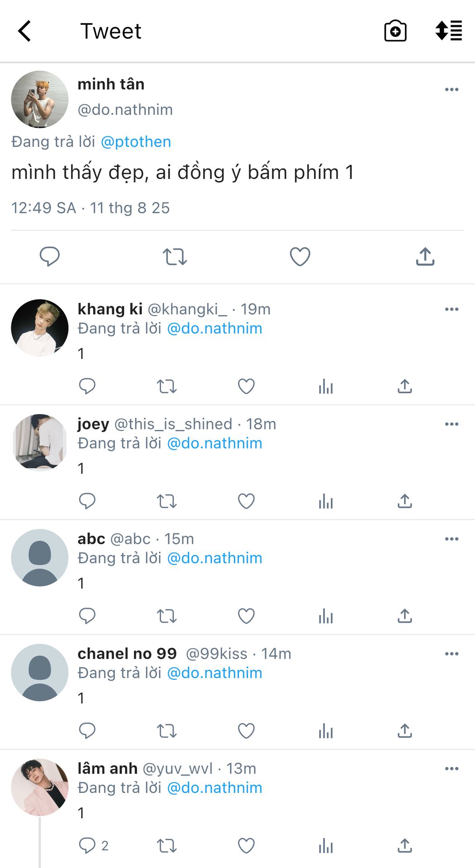View analytics for khang ki's reply
Viewport: 475px width, 868px height.
point(326,387)
